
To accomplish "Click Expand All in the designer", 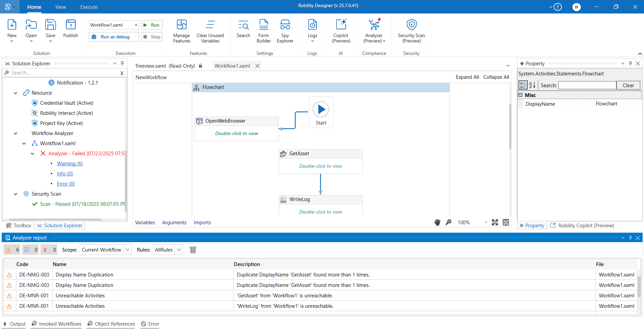I will point(467,77).
